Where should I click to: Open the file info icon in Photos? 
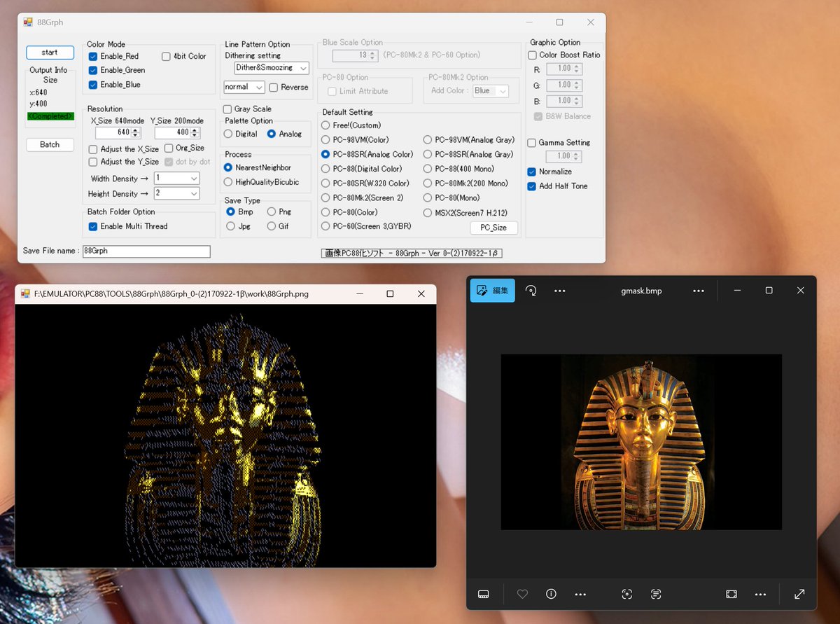tap(551, 594)
